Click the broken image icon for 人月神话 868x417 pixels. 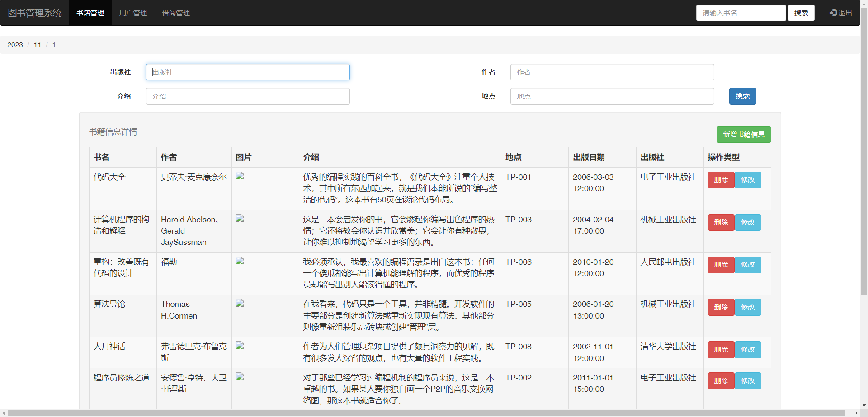240,346
